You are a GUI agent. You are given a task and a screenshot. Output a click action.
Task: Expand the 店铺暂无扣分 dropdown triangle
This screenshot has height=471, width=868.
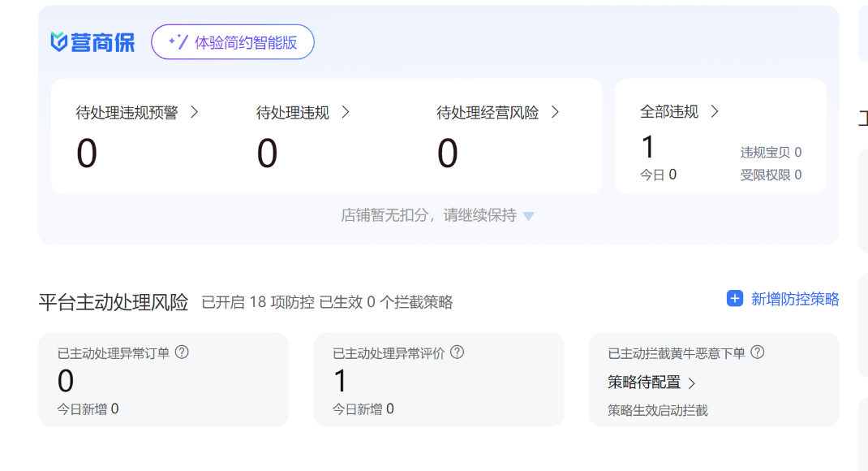pos(529,217)
